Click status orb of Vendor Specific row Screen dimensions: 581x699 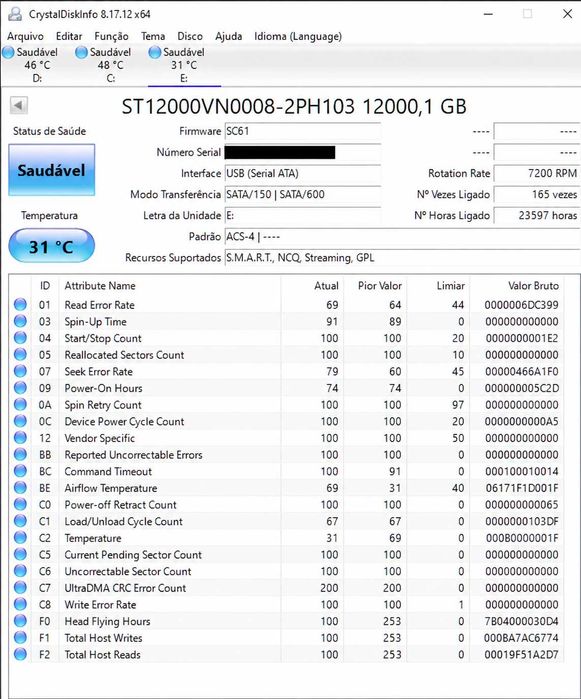click(20, 437)
